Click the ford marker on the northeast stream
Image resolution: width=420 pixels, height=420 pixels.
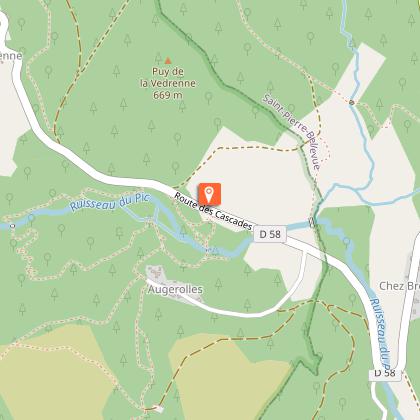(x=352, y=103)
